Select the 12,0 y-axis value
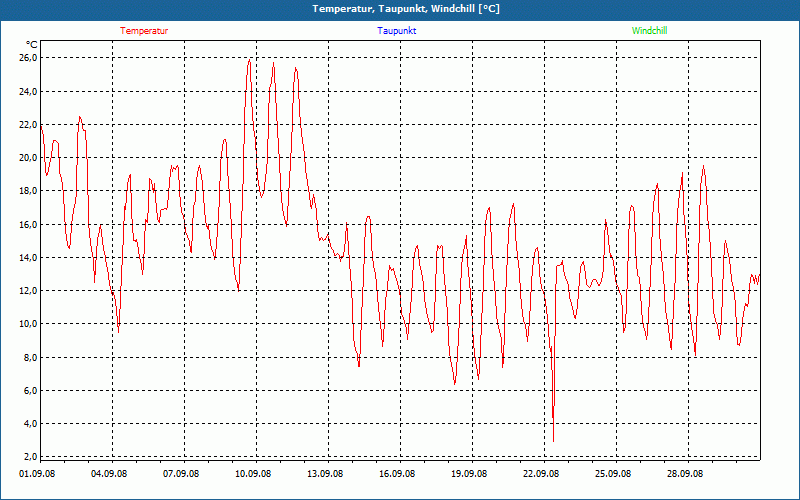This screenshot has height=500, width=800. [28, 291]
